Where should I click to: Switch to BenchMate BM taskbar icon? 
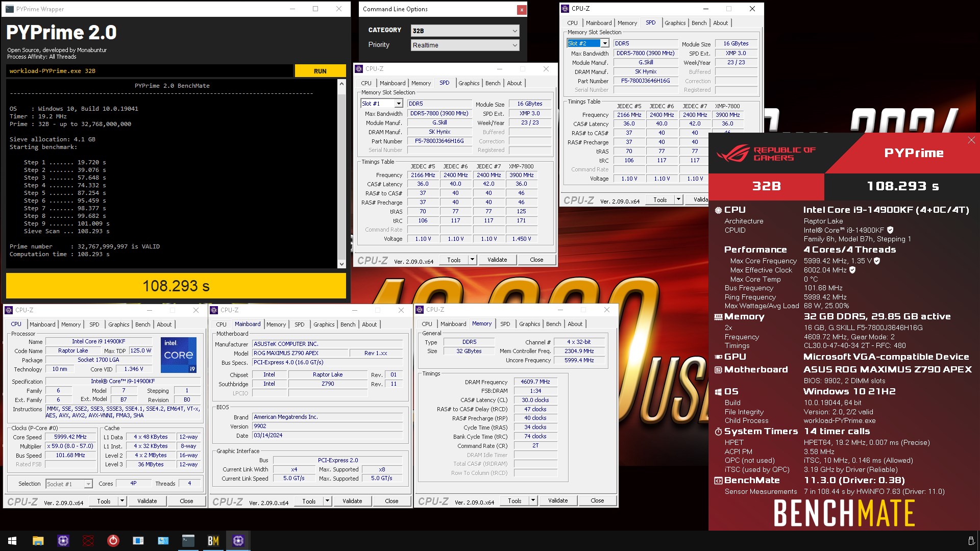click(213, 541)
